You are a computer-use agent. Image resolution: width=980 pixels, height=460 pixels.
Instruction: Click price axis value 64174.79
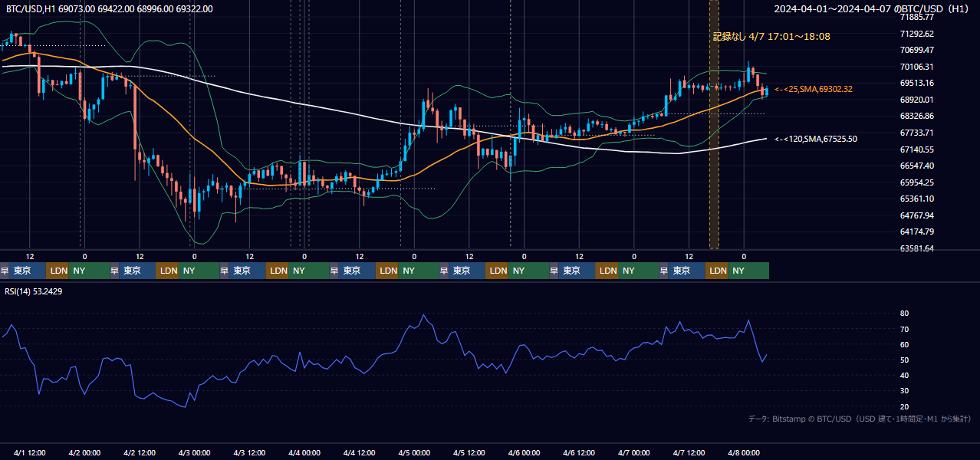coord(916,232)
